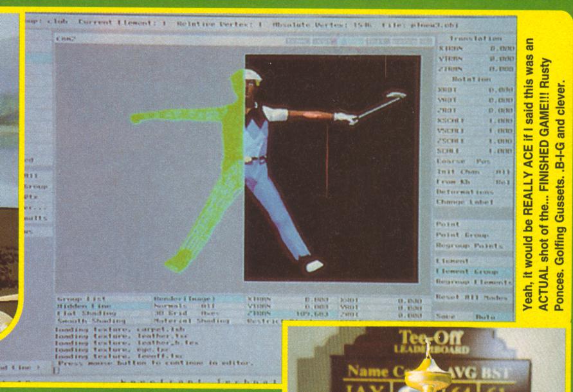Click the YROT value under Rotation

click(x=501, y=100)
